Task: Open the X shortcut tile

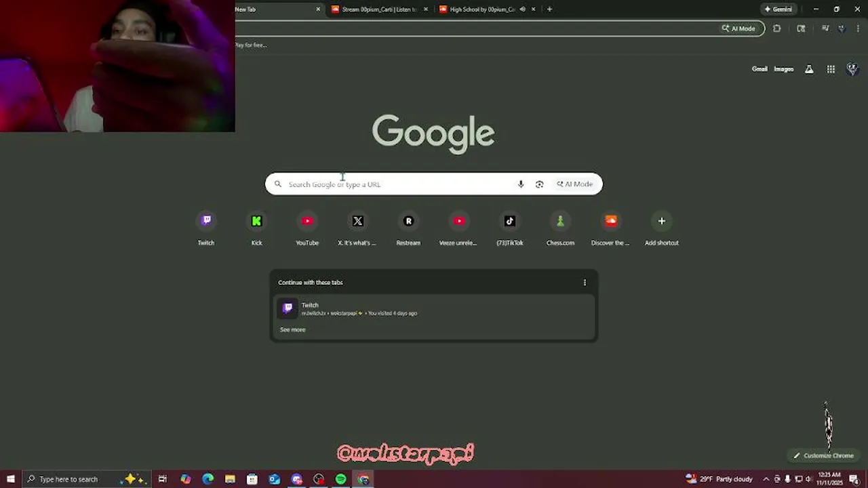Action: (357, 229)
